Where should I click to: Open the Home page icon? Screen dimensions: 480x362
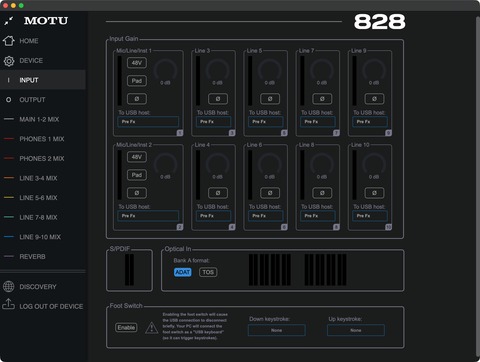coord(9,41)
